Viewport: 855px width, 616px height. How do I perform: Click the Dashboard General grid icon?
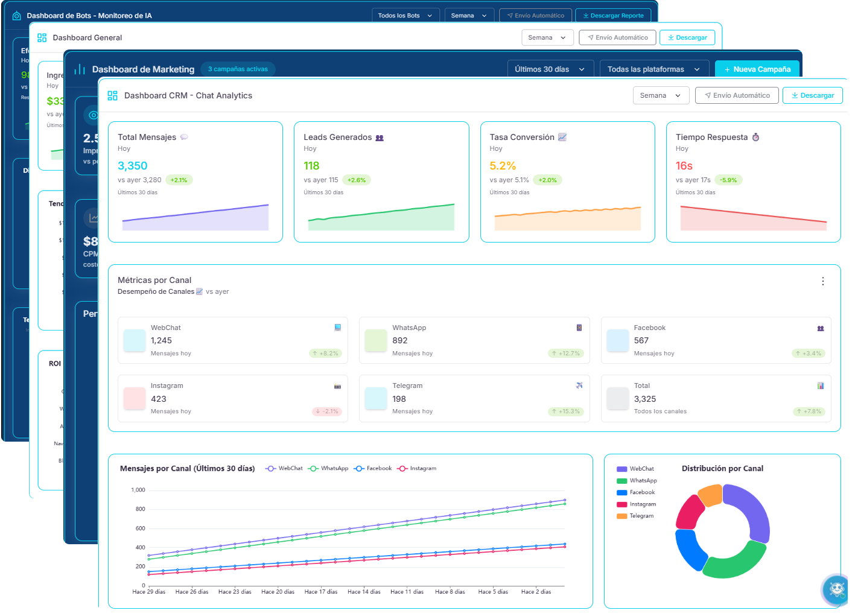click(x=42, y=38)
